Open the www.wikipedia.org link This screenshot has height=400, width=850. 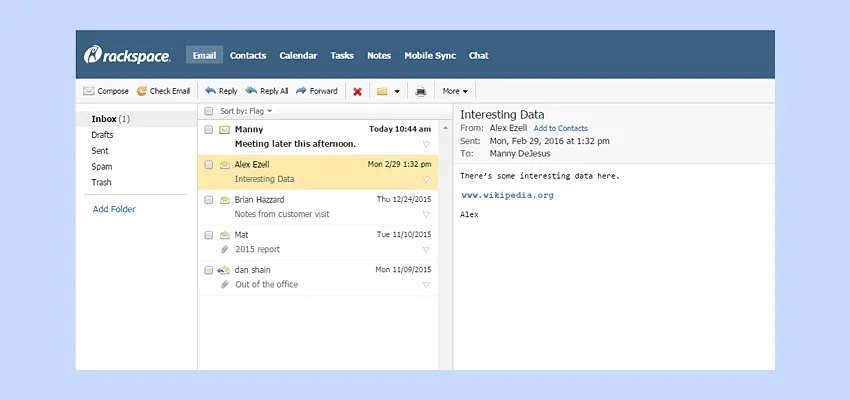(507, 195)
